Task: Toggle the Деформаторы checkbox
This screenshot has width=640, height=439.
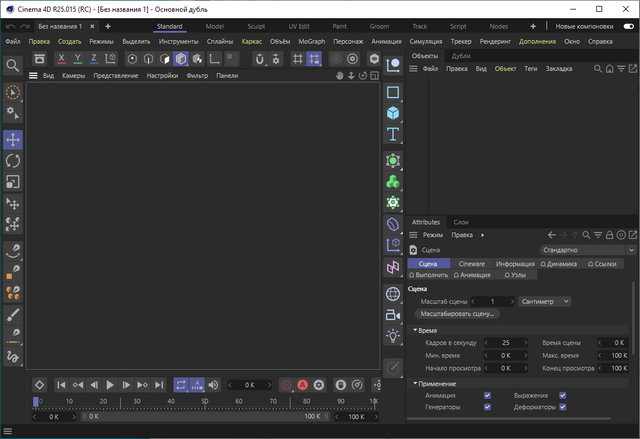Action: coord(563,407)
